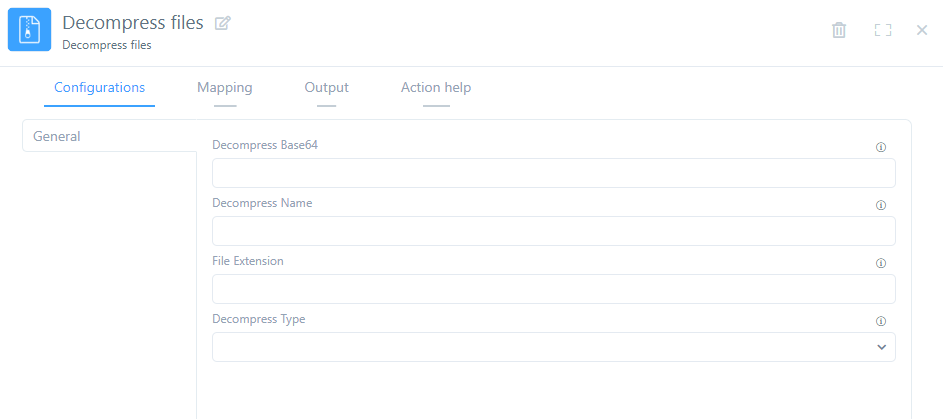
Task: Switch to the Configurations tab
Action: click(x=99, y=88)
